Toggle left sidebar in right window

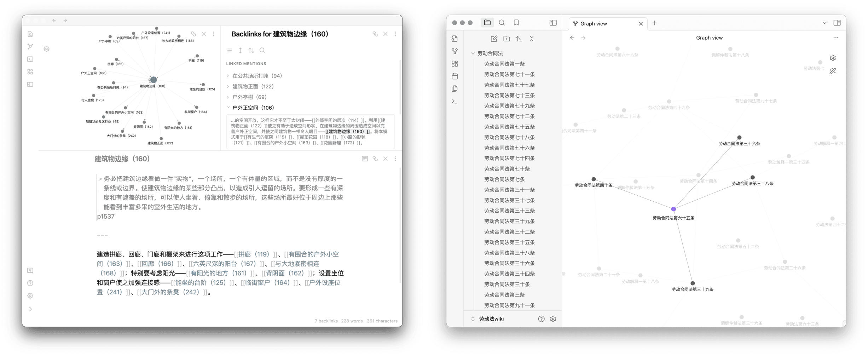point(553,23)
